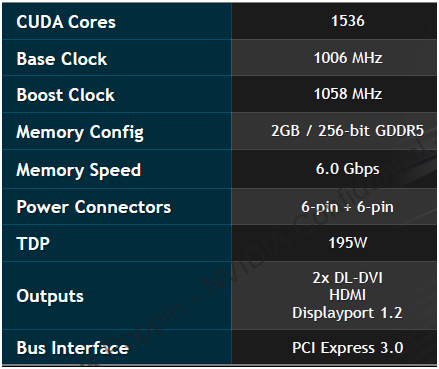Select the 6-pin + 6-pin value
The image size is (439, 369).
[347, 207]
